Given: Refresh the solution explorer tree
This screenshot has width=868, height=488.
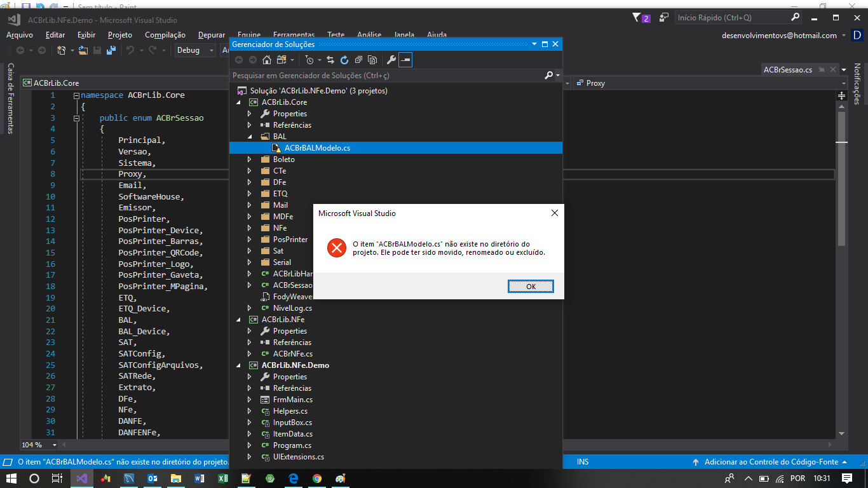Looking at the screenshot, I should coord(344,60).
